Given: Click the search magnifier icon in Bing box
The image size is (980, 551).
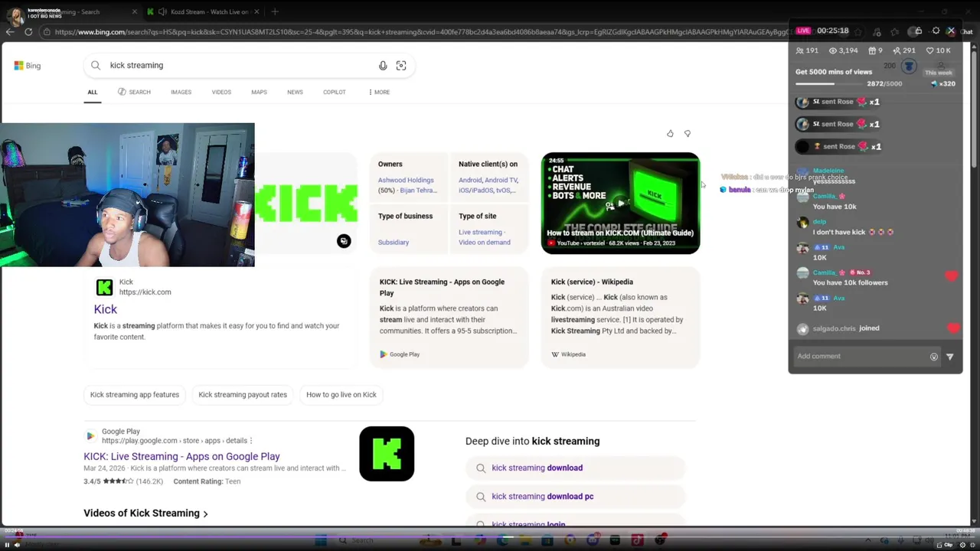Looking at the screenshot, I should coord(96,66).
